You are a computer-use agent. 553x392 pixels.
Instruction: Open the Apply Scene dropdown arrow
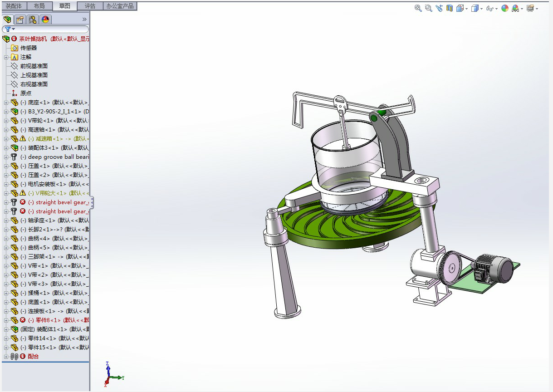(x=522, y=9)
